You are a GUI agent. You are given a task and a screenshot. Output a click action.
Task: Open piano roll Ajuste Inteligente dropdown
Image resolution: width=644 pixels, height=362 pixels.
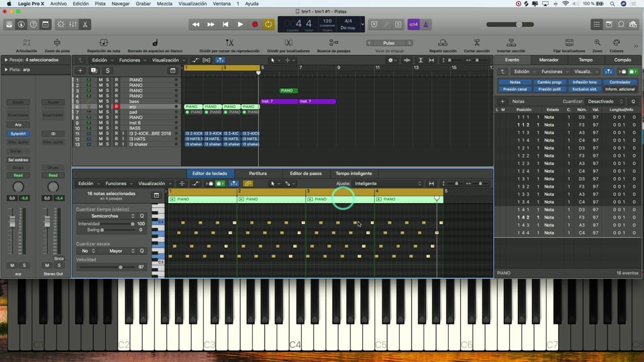[388, 184]
